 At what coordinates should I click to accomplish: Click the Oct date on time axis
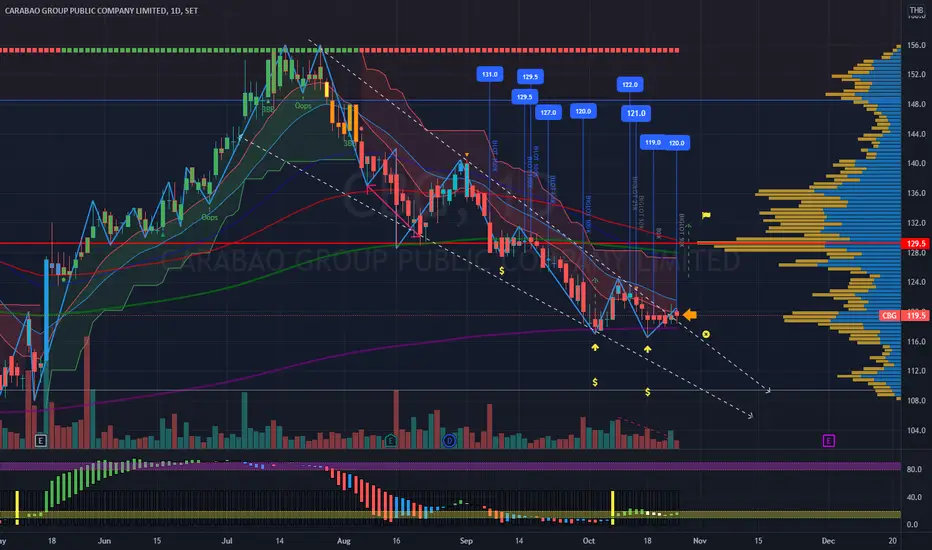(x=588, y=540)
